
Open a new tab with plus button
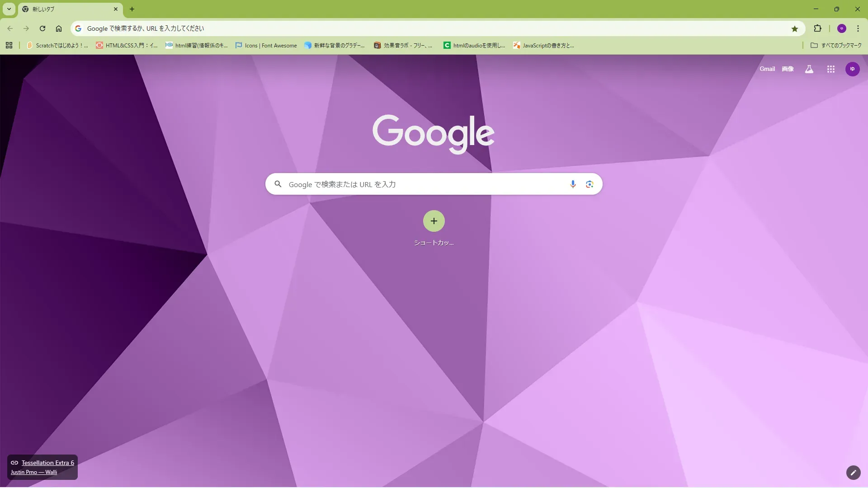pos(132,9)
